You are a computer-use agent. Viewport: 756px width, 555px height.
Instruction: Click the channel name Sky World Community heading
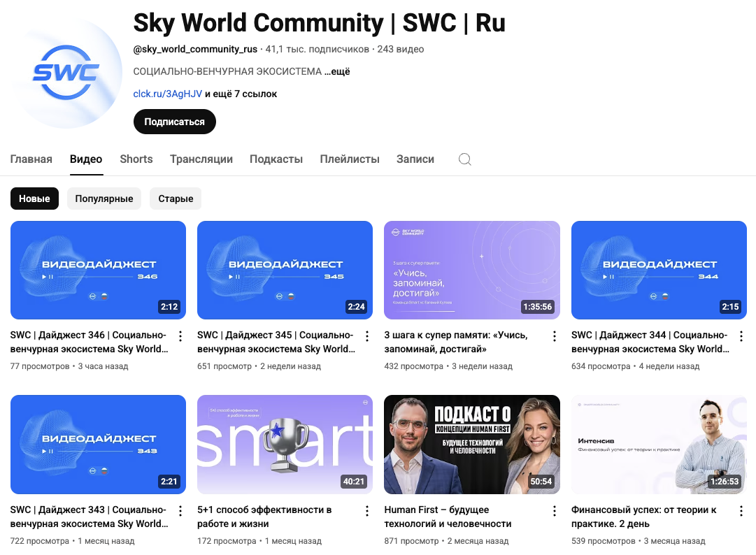[319, 22]
